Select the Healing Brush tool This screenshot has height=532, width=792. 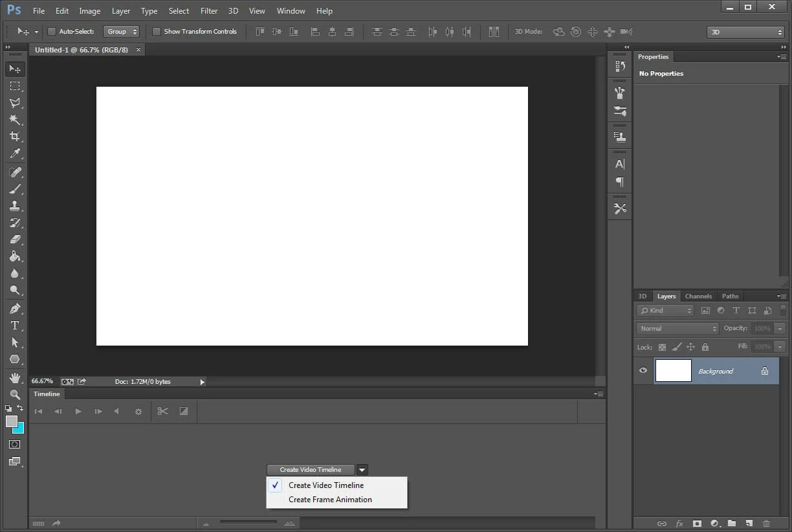[x=15, y=172]
